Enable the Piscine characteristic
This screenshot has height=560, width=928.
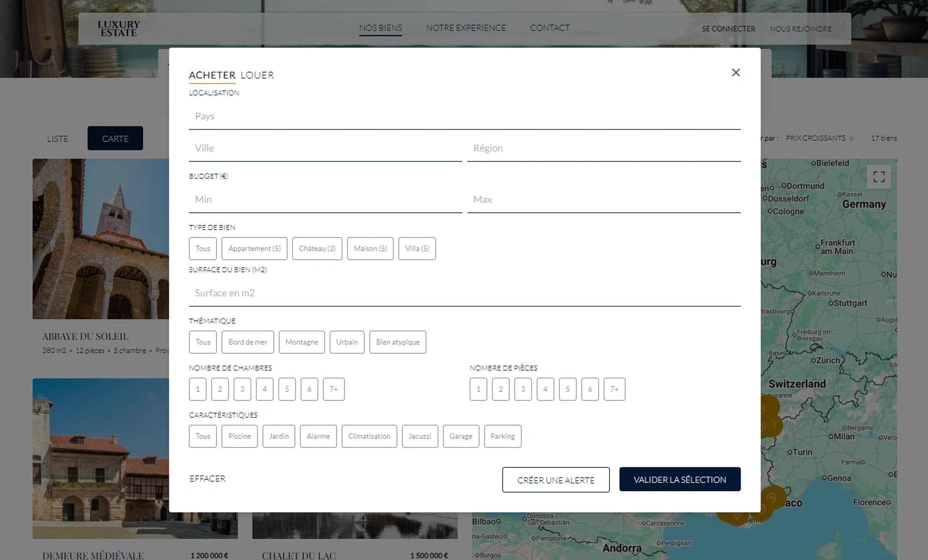pyautogui.click(x=239, y=436)
